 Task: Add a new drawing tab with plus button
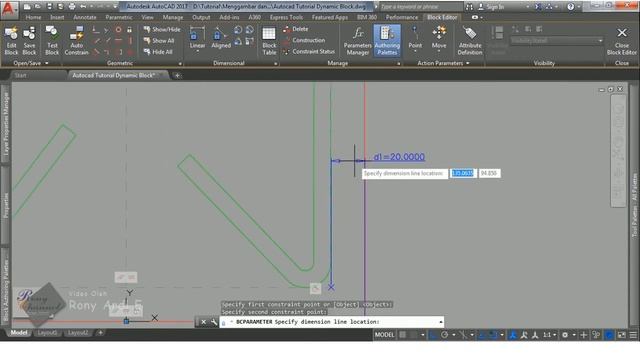(177, 76)
